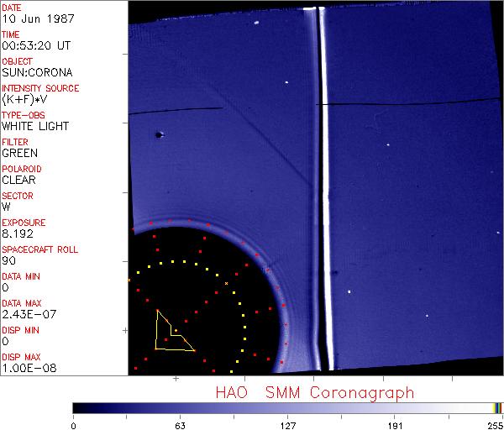Click the color bar at tick 191

(x=395, y=408)
